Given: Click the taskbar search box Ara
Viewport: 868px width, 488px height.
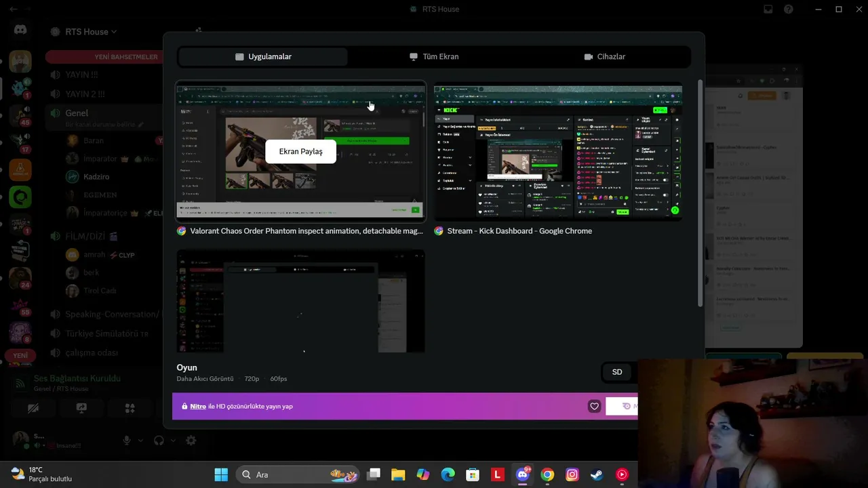Looking at the screenshot, I should pos(298,474).
